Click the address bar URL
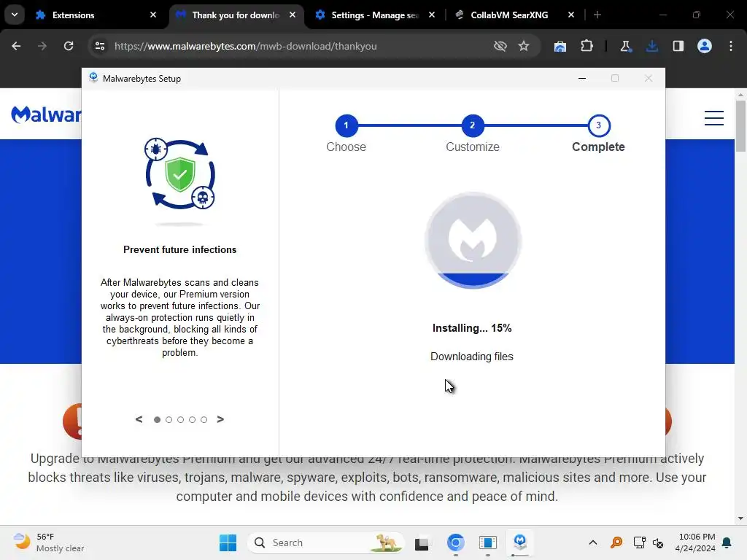 245,46
